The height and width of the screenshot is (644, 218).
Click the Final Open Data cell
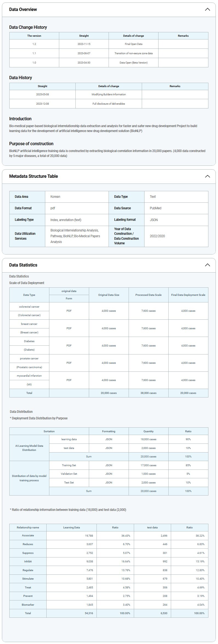point(134,44)
